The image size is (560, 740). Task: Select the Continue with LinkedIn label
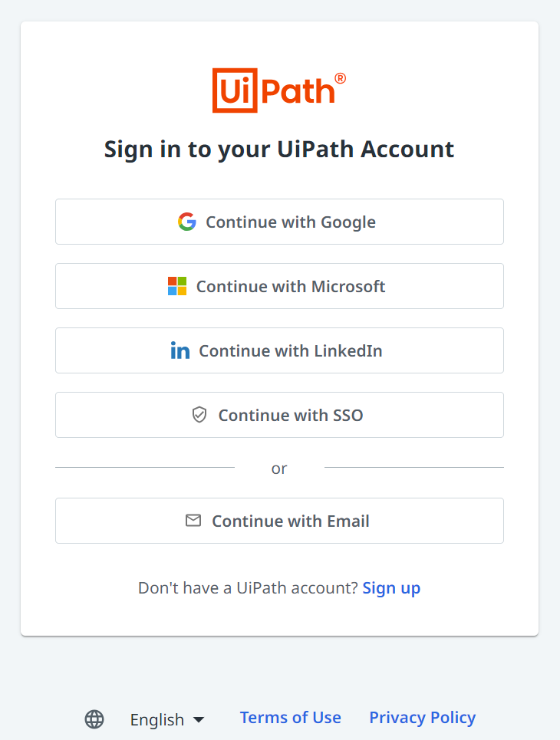pyautogui.click(x=291, y=351)
